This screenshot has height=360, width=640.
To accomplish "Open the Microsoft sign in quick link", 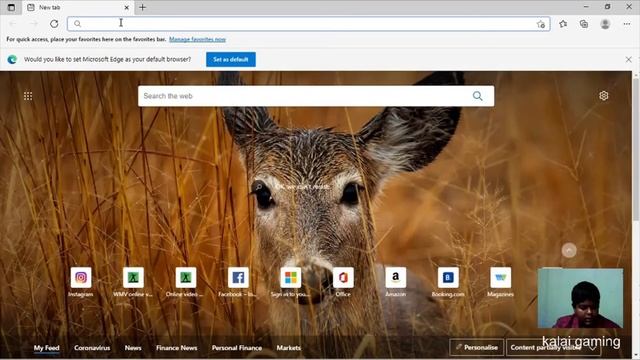I will 291,282.
